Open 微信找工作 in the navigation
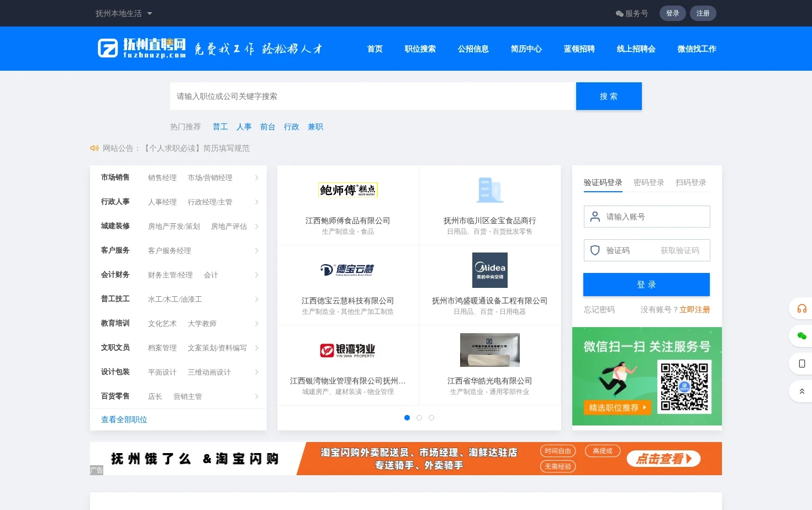The height and width of the screenshot is (510, 812). point(697,49)
